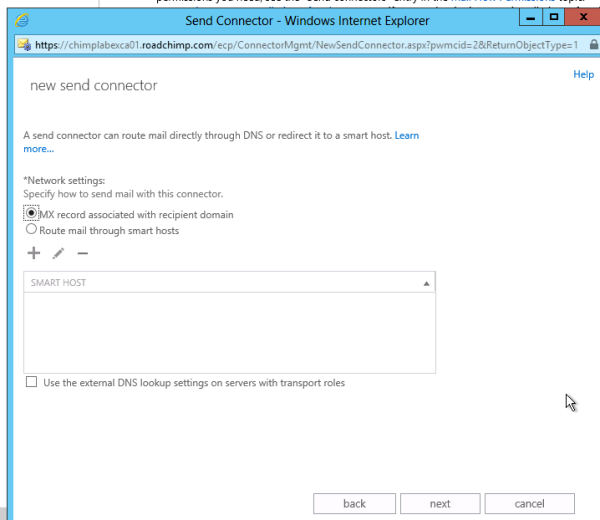Viewport: 600px width, 520px height.
Task: Add a smart host with plus icon
Action: [34, 253]
